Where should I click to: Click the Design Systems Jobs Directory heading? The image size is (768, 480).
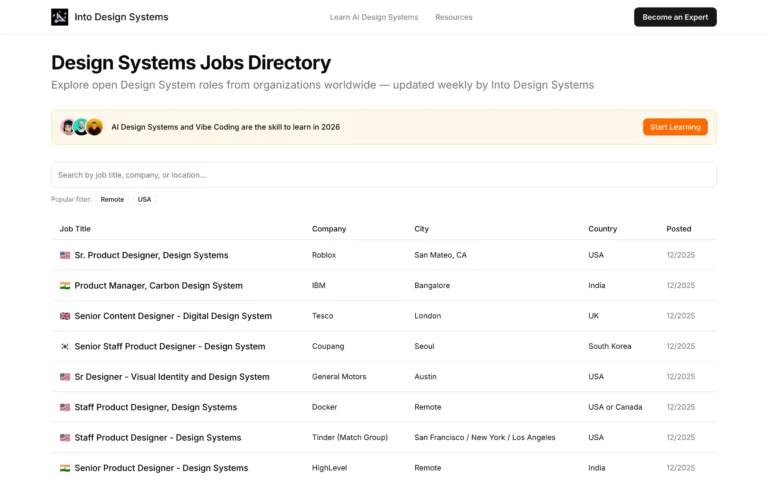[x=191, y=63]
